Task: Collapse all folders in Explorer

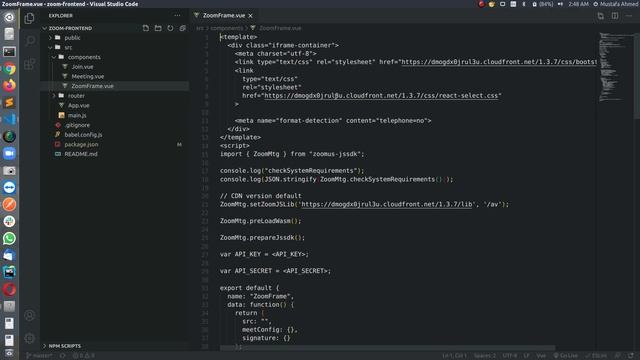Action: pos(182,28)
